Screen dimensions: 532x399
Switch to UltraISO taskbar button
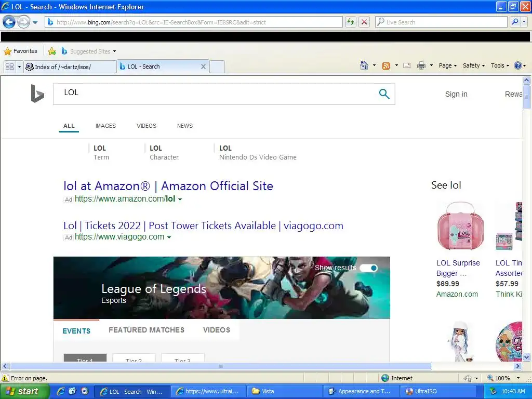440,391
